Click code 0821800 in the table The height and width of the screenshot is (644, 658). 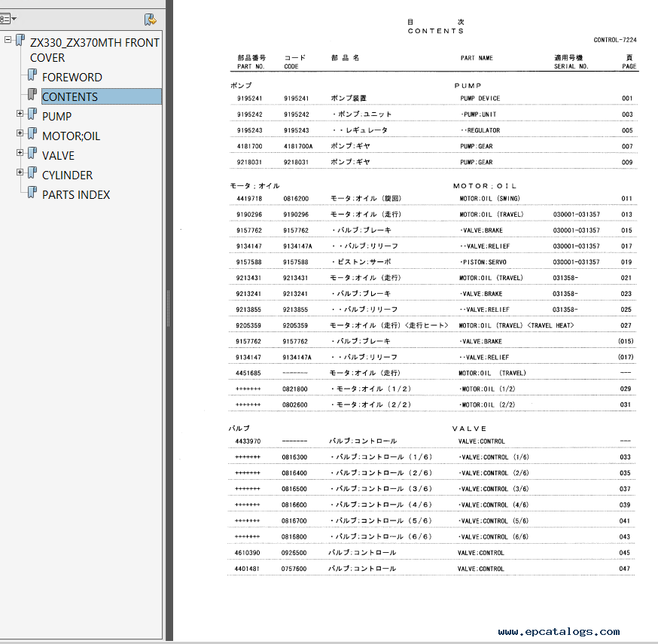tap(294, 389)
